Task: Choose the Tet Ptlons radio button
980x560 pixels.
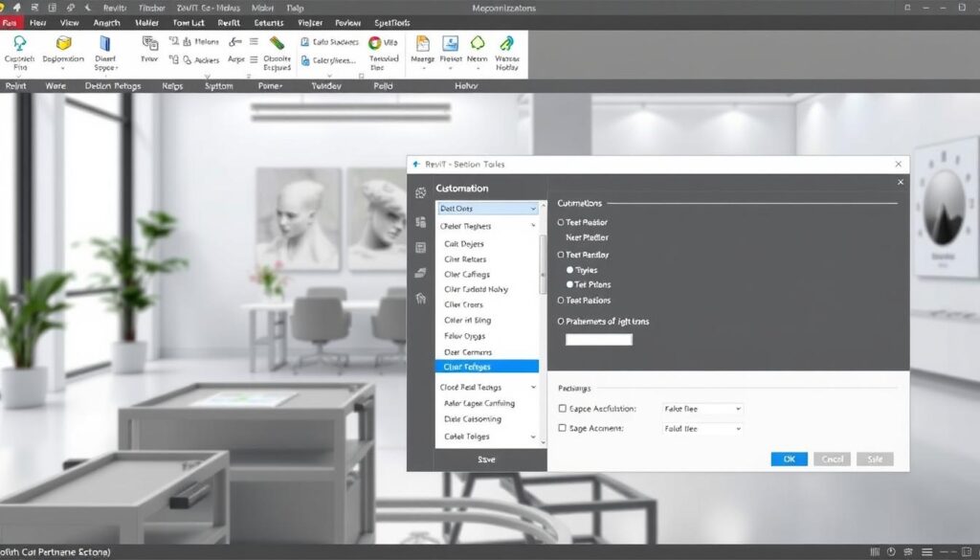Action: tap(569, 284)
